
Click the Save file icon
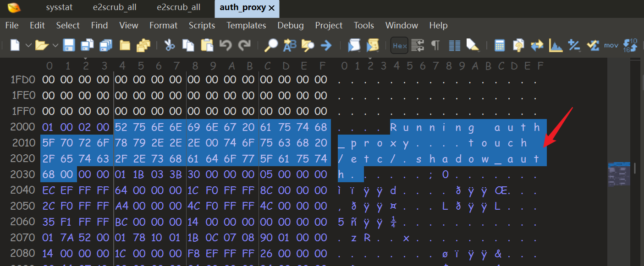pyautogui.click(x=69, y=45)
